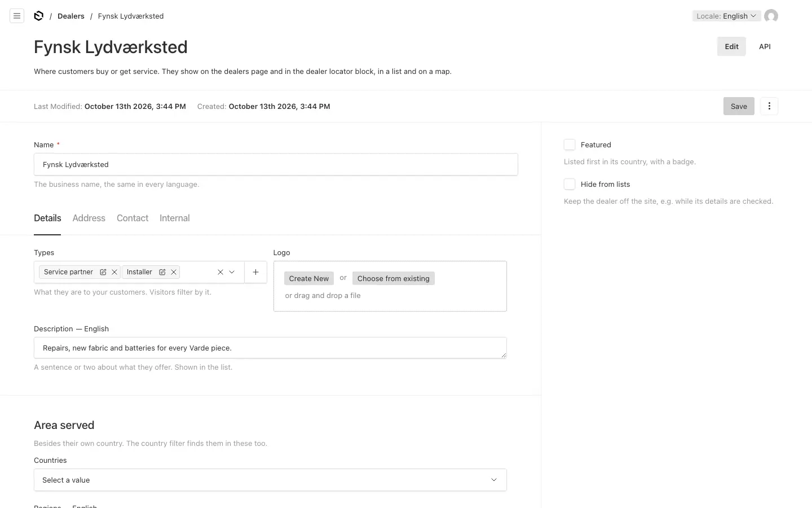This screenshot has height=508, width=812.
Task: Toggle the Featured checkbox
Action: [570, 144]
